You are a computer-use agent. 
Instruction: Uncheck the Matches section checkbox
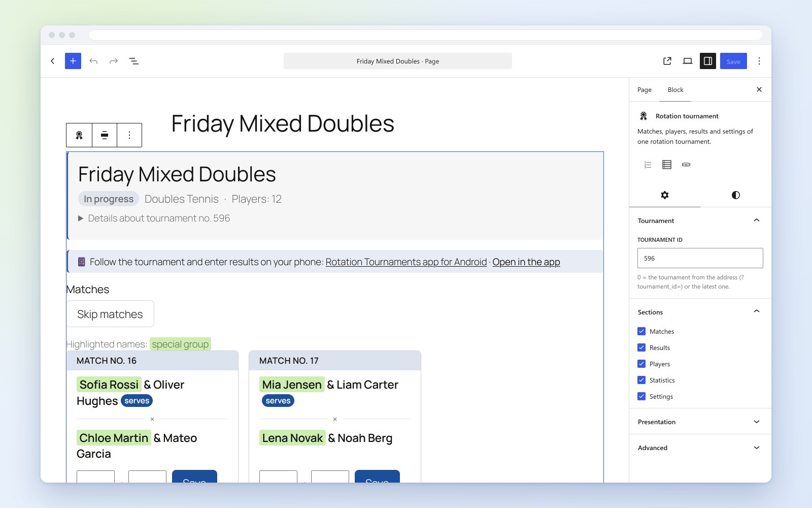tap(641, 331)
